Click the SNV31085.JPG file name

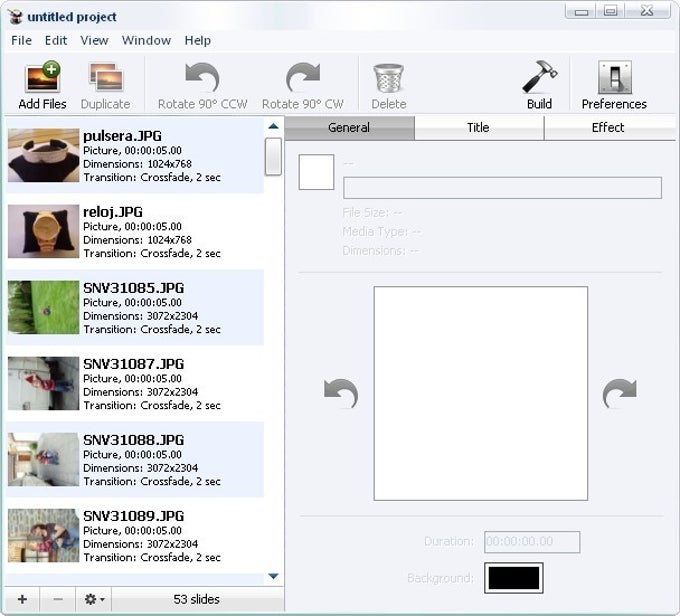point(134,288)
